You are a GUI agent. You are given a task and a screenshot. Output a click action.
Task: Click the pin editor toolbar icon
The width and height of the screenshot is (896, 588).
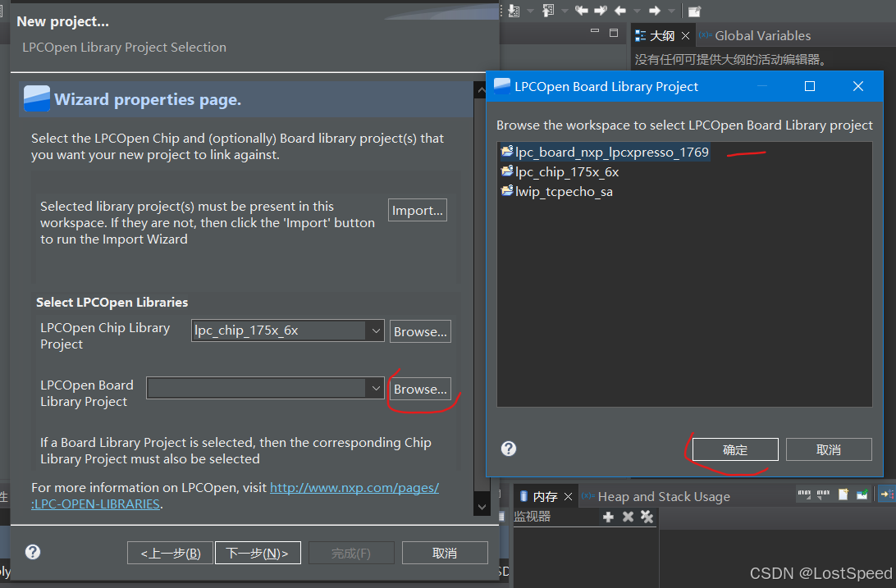[694, 11]
